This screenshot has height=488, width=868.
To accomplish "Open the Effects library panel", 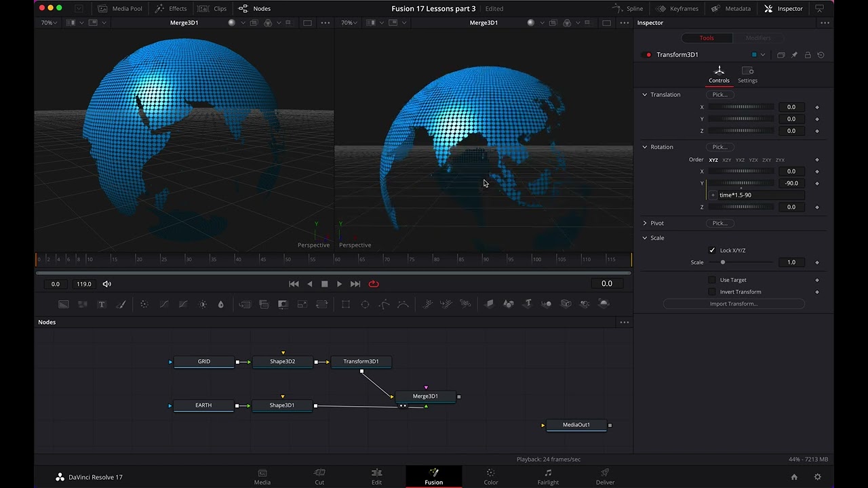I will pos(171,9).
